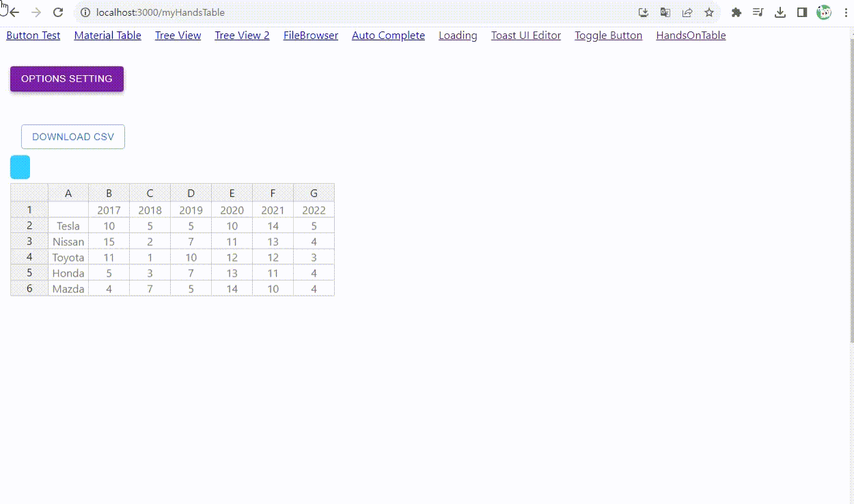
Task: Select the Toyota cell
Action: coord(68,257)
